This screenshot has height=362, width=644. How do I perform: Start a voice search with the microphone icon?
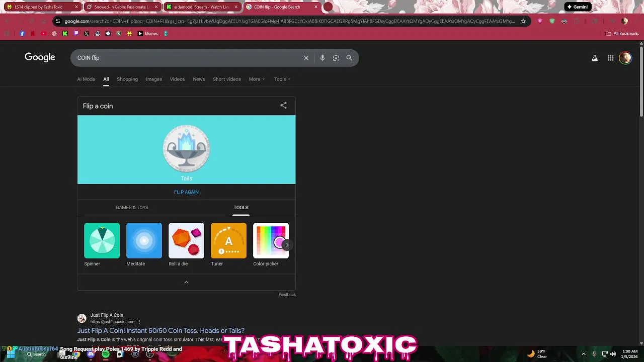point(323,58)
